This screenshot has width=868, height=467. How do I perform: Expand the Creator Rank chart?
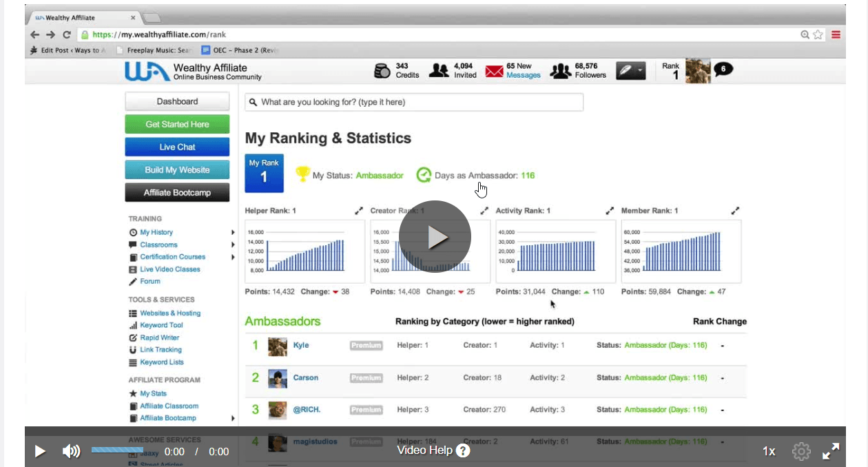click(x=484, y=211)
